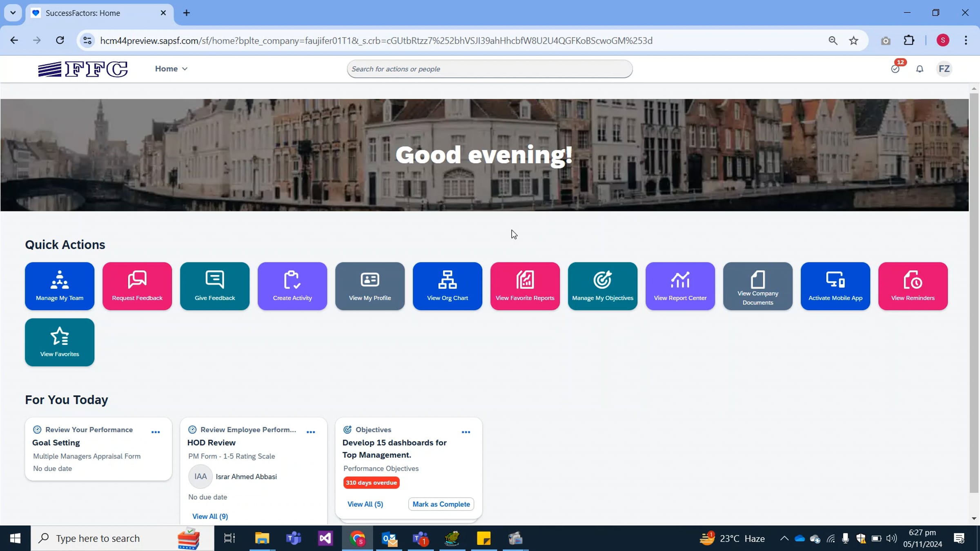Launch Create Activity
This screenshot has height=551, width=980.
click(292, 286)
